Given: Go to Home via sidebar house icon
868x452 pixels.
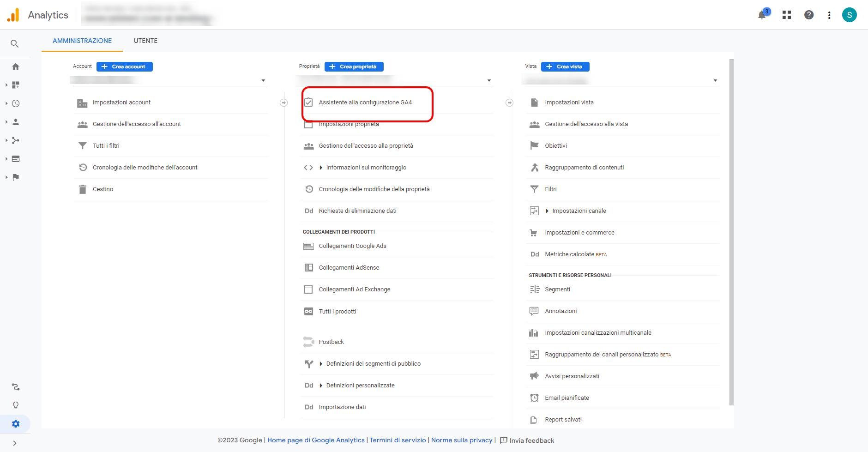Looking at the screenshot, I should (16, 66).
